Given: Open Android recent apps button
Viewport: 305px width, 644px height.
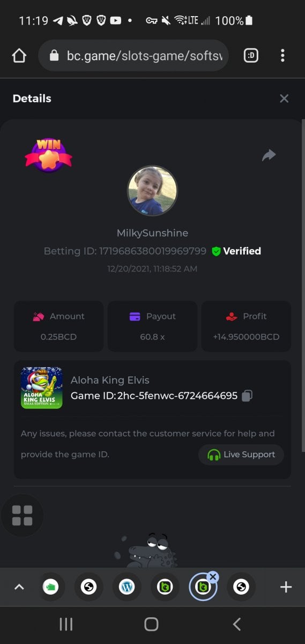Looking at the screenshot, I should pos(66,624).
